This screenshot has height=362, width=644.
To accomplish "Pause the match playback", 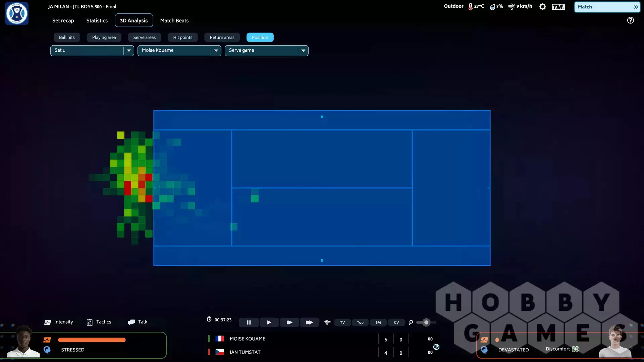I will click(249, 322).
